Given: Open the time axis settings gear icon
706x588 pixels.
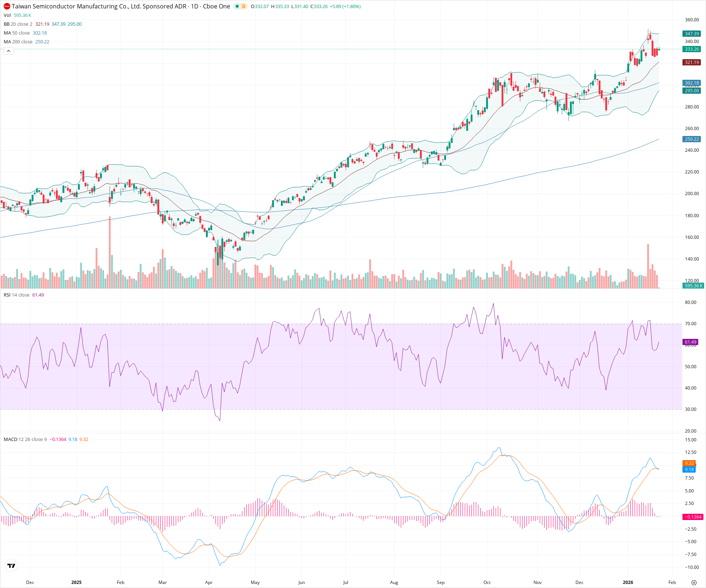Looking at the screenshot, I should pos(695,582).
